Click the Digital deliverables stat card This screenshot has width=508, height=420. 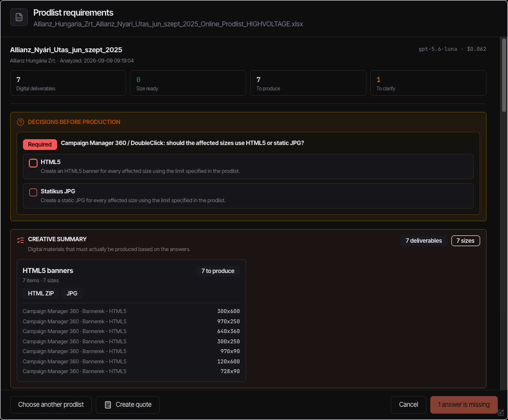[x=68, y=83]
